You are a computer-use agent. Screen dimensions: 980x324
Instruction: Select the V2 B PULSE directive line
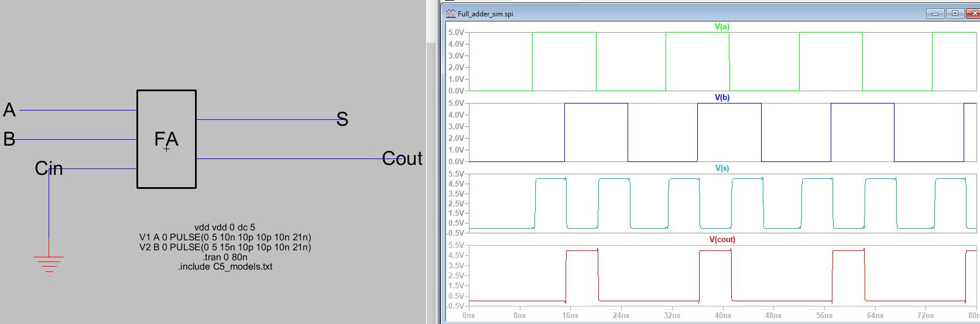pyautogui.click(x=225, y=247)
